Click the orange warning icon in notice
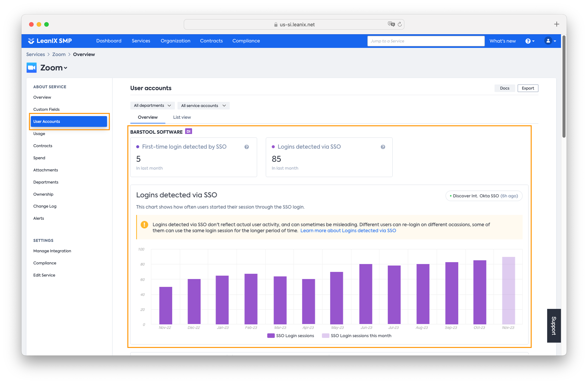Screen dimensions: 588x384 (144, 224)
